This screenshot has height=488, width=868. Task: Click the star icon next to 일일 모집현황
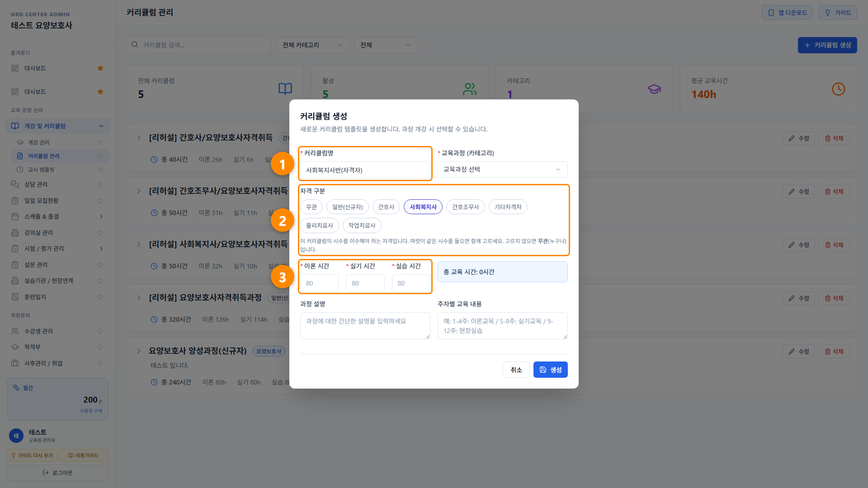point(100,201)
